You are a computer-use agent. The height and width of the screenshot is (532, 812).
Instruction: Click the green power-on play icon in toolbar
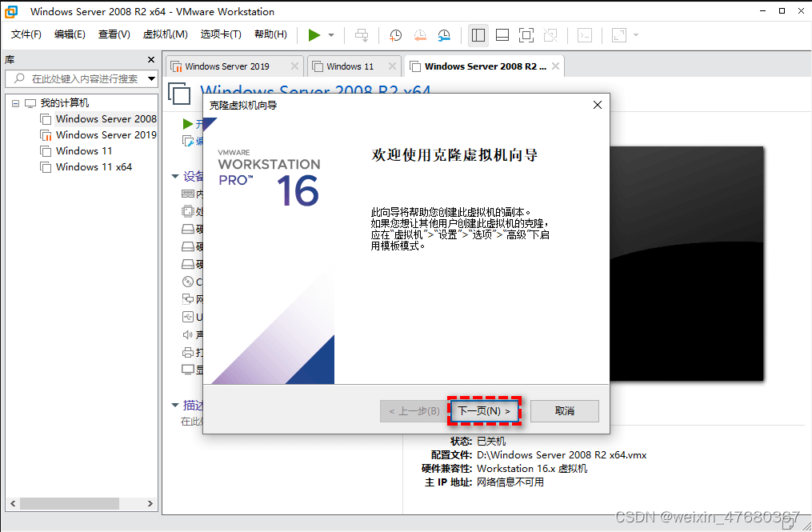314,34
